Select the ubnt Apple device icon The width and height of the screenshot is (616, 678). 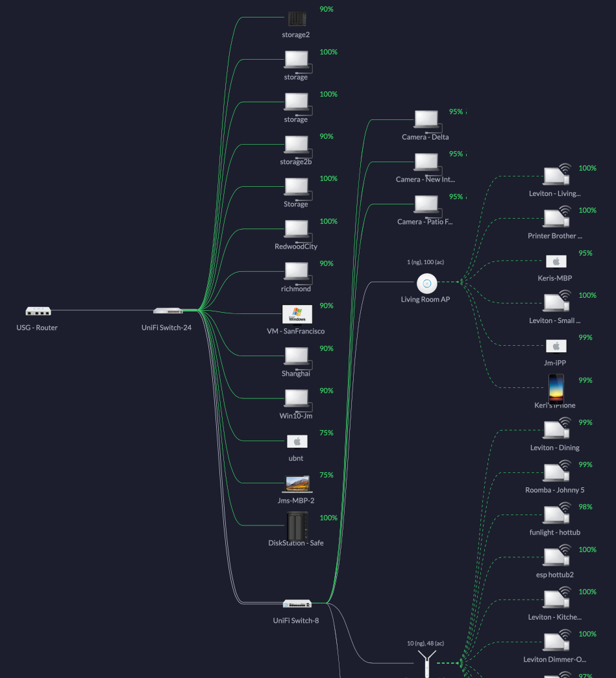tap(297, 441)
